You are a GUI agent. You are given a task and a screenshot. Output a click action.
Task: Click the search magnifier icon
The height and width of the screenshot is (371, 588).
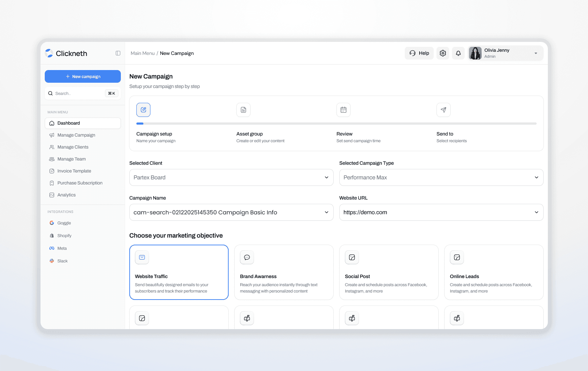tap(50, 93)
